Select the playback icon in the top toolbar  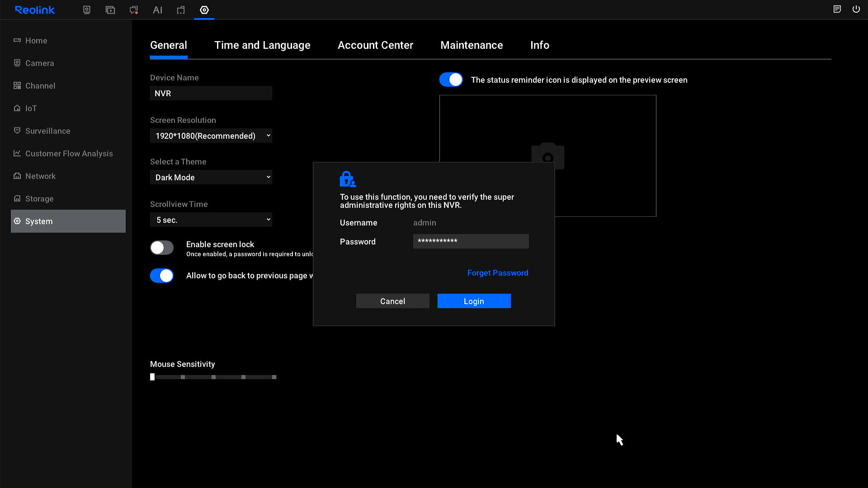(x=110, y=9)
